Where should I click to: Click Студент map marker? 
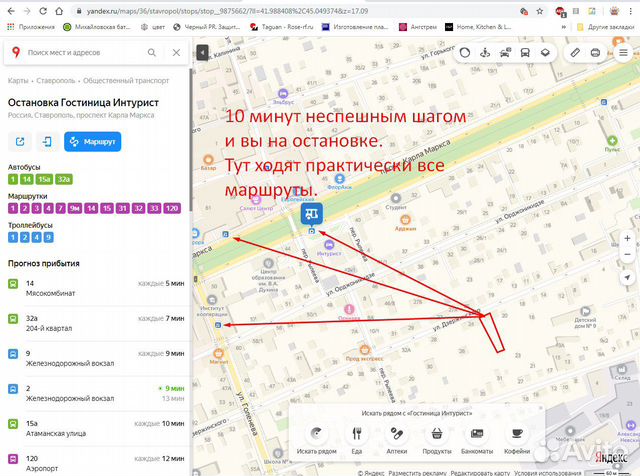click(396, 198)
